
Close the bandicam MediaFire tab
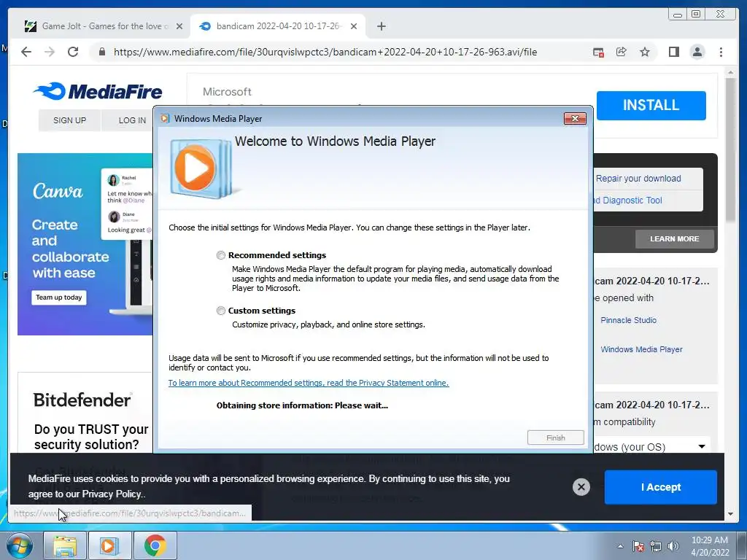354,26
